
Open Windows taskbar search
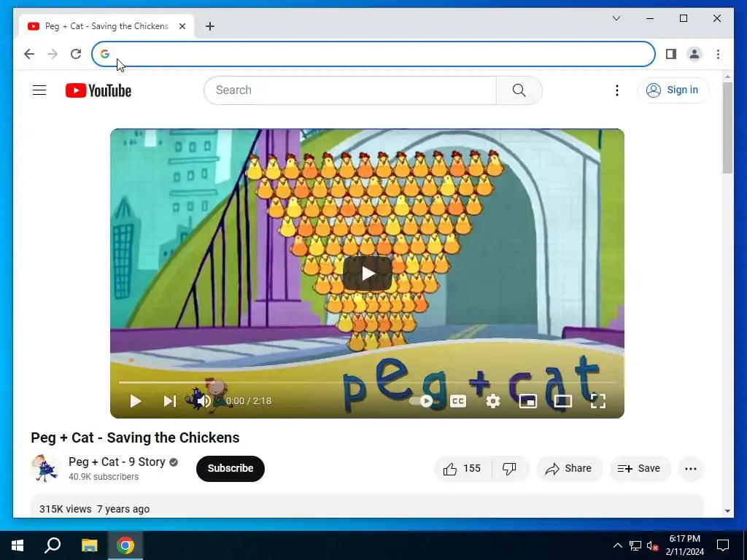(x=53, y=545)
